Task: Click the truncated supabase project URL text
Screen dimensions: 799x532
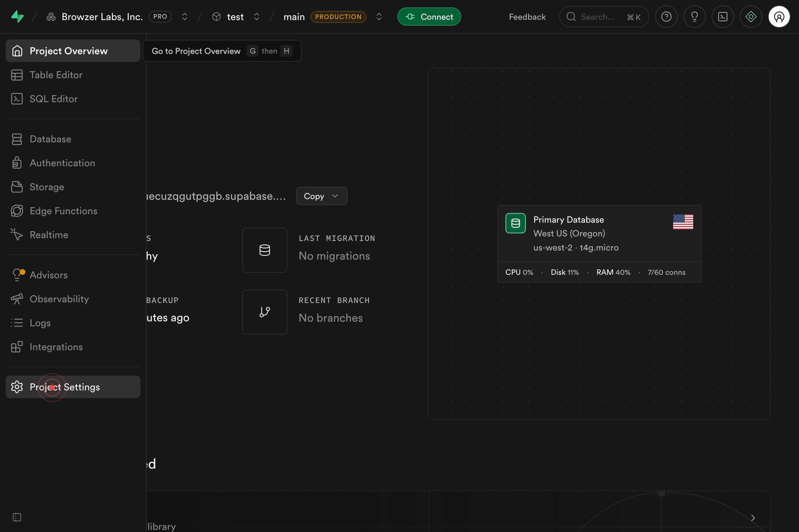Action: (216, 196)
